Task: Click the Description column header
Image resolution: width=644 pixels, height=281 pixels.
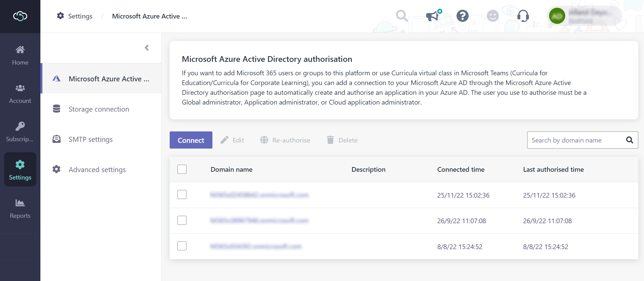Action: pyautogui.click(x=368, y=169)
